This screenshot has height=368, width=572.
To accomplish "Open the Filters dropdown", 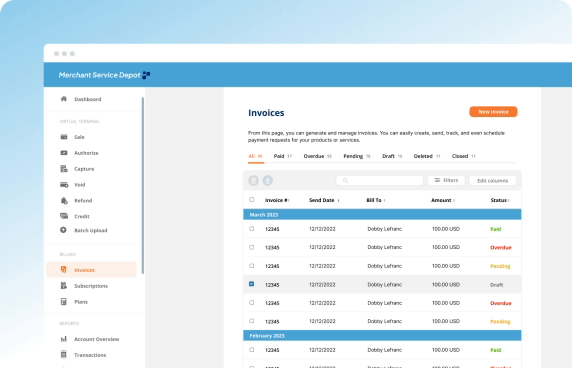I will 446,180.
